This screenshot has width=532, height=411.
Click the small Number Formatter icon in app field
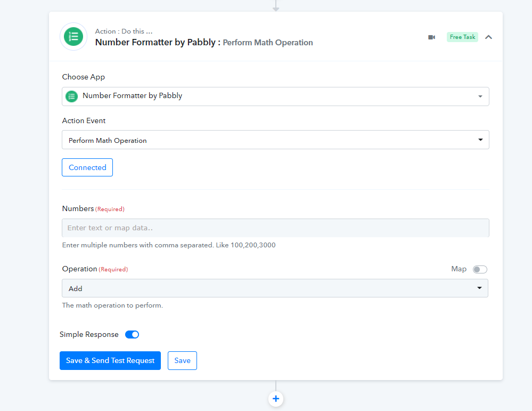[71, 96]
